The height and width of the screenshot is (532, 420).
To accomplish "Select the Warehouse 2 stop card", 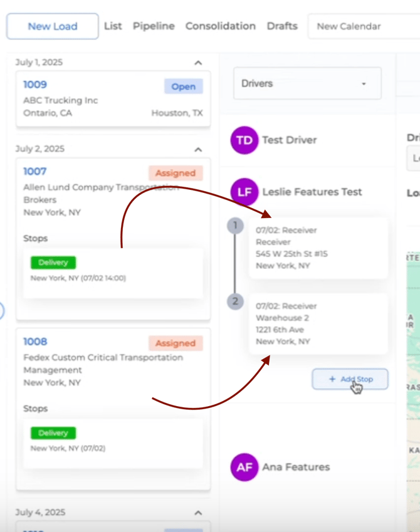I will tap(318, 324).
